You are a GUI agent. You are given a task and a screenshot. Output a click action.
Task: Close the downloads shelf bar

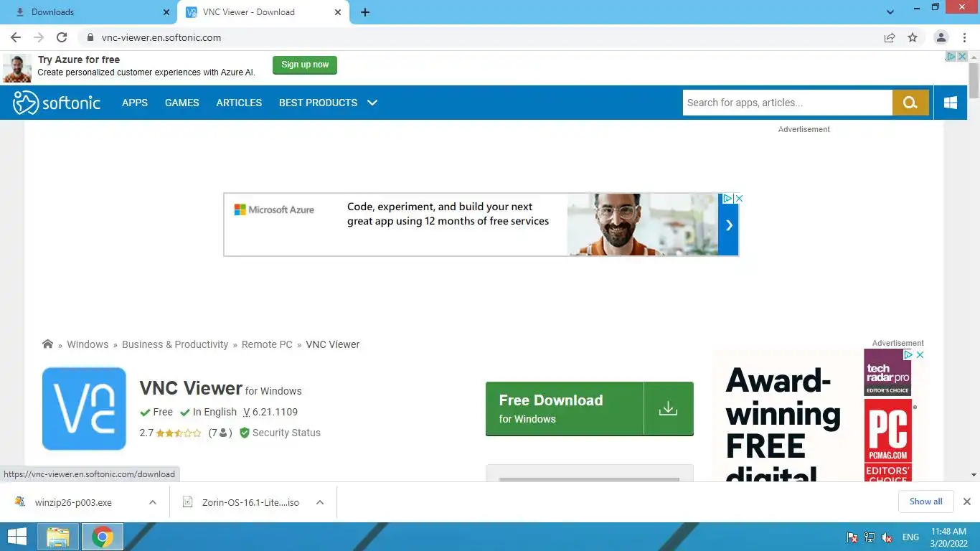tap(966, 501)
